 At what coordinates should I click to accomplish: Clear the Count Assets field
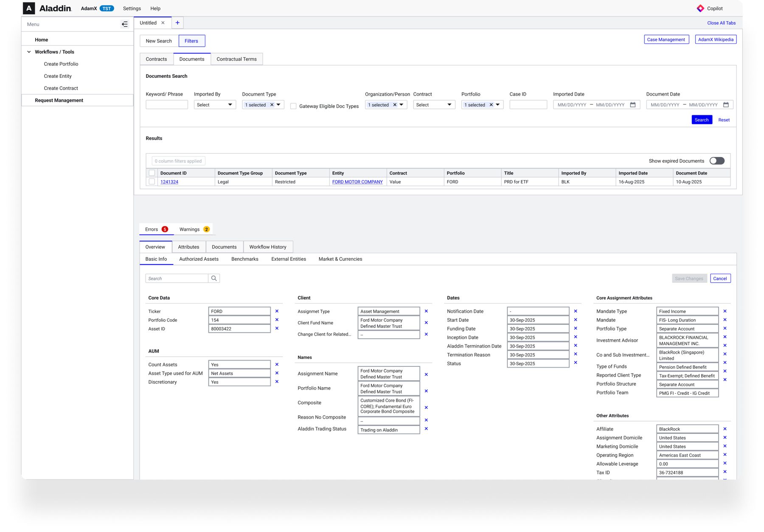click(x=277, y=365)
